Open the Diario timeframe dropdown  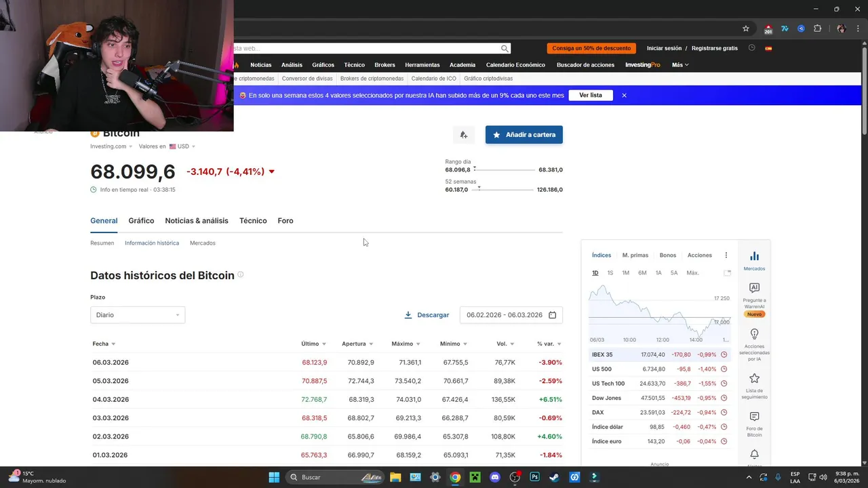[138, 314]
